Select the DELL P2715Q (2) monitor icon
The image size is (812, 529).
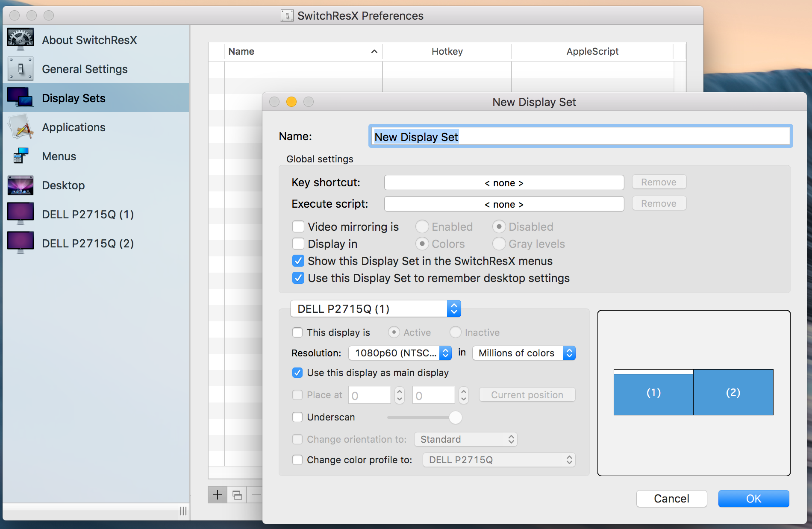[21, 243]
